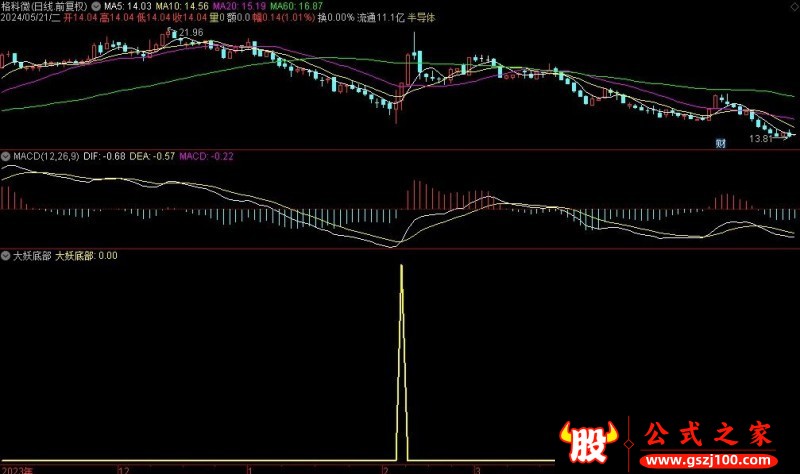This screenshot has height=474, width=800.
Task: Click the 格科微(日线.前复权) chart title
Action: [x=44, y=6]
